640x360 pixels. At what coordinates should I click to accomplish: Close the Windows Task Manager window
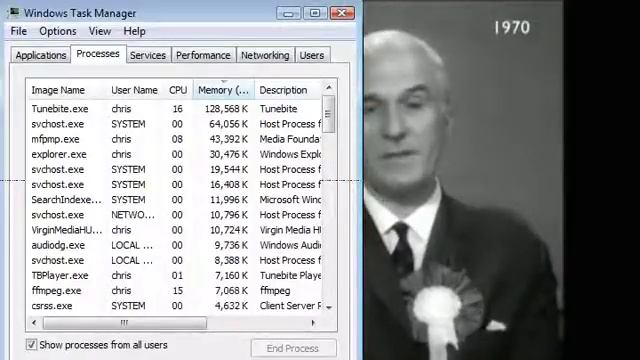[342, 13]
